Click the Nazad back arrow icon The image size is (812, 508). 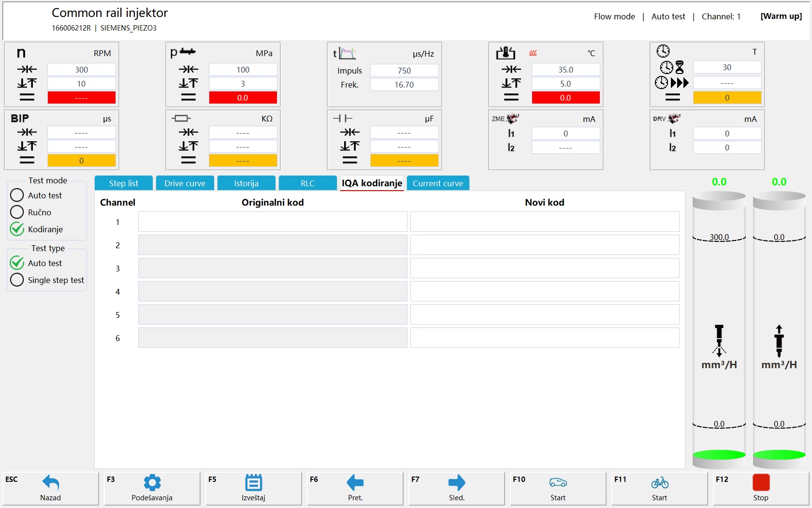[x=51, y=483]
